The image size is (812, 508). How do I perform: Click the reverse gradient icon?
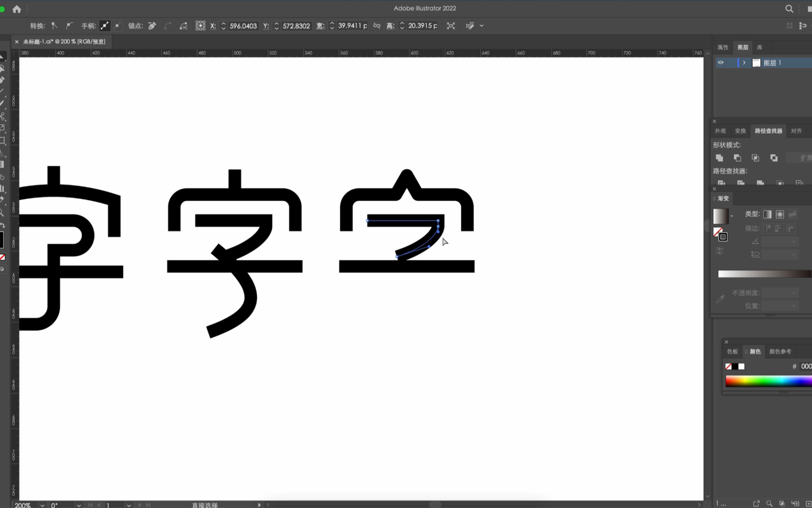719,251
